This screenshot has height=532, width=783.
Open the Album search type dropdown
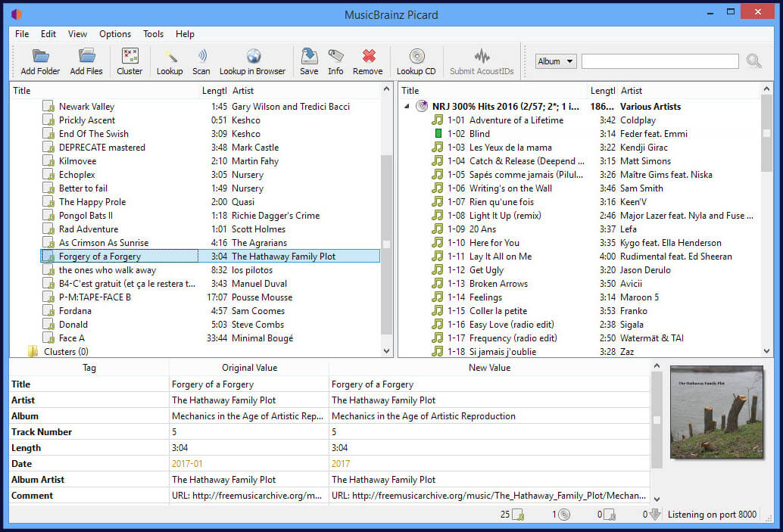(x=556, y=61)
